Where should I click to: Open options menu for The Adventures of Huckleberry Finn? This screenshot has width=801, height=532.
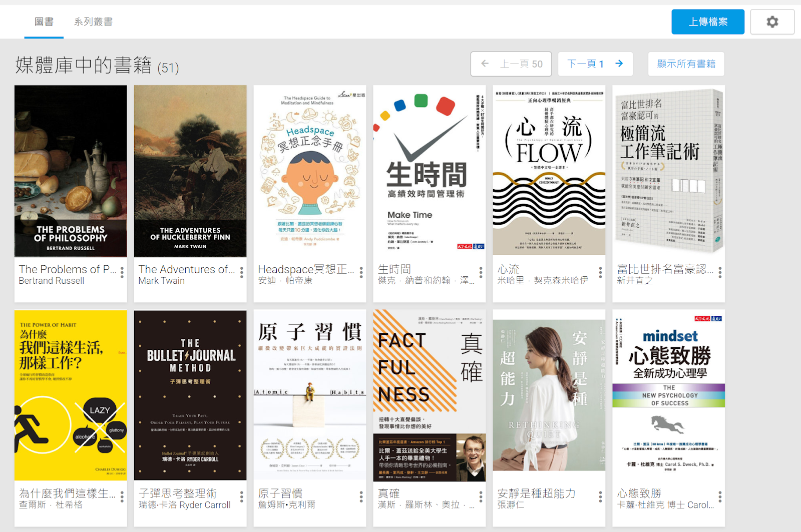tap(241, 272)
